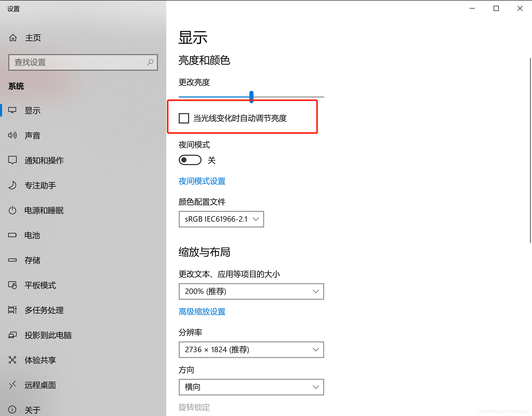Screen dimensions: 532x416
Task: Open the 2736 × 1824 resolution dropdown
Action: (251, 349)
